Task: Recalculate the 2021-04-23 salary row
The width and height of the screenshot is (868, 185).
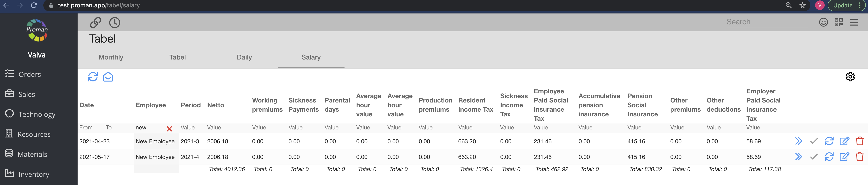Action: coord(829,141)
